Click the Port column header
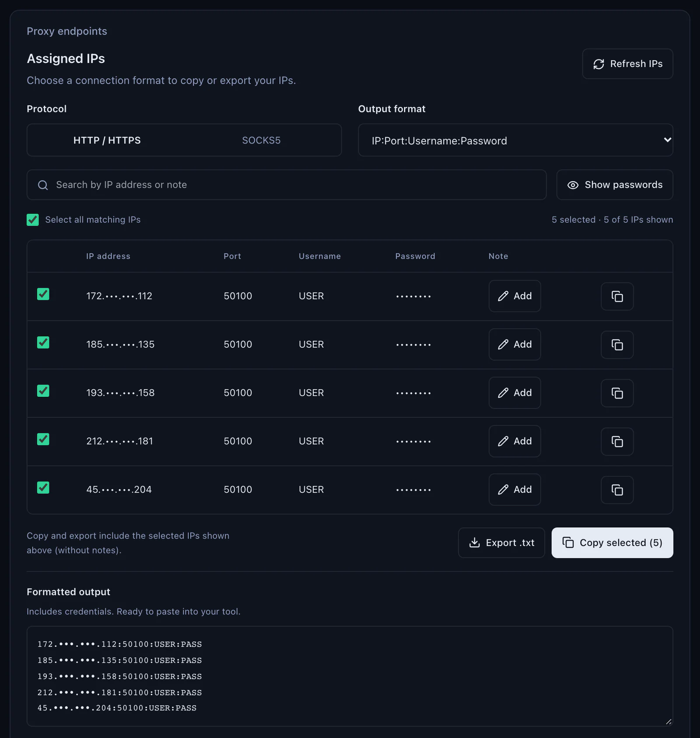Viewport: 700px width, 738px height. (232, 256)
